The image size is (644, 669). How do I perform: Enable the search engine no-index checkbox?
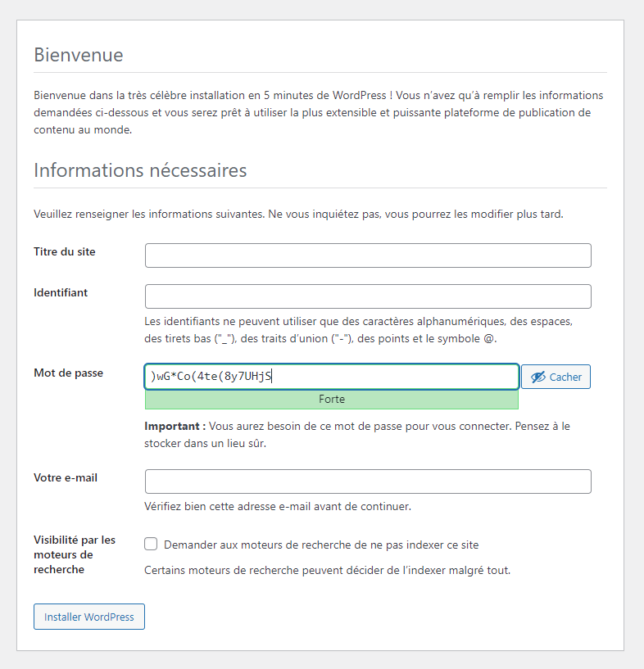click(x=151, y=544)
